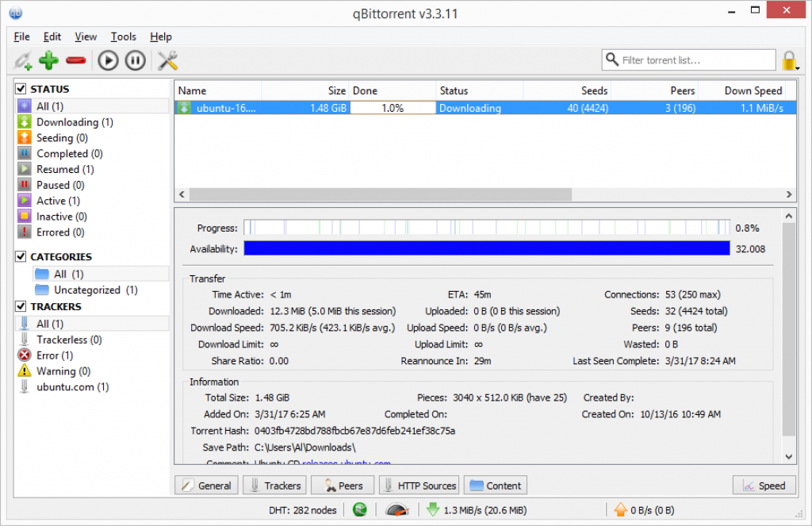Click the torrent list scroll left arrow
812x526 pixels.
[x=182, y=194]
